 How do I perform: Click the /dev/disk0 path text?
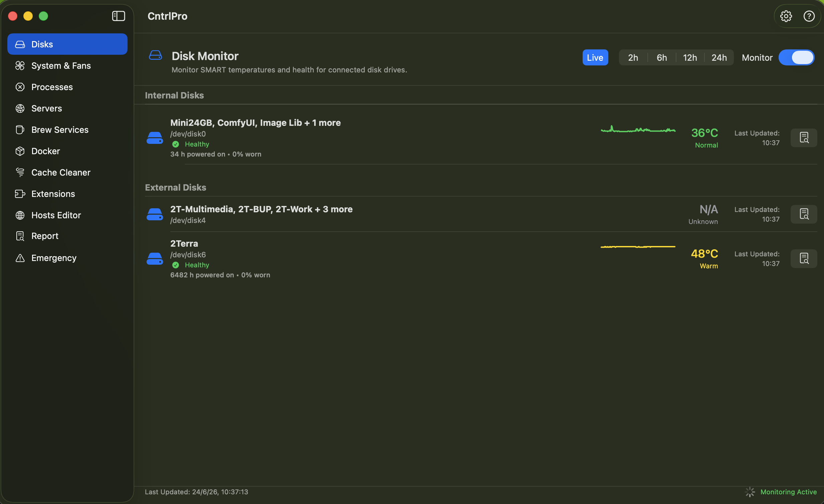(188, 134)
